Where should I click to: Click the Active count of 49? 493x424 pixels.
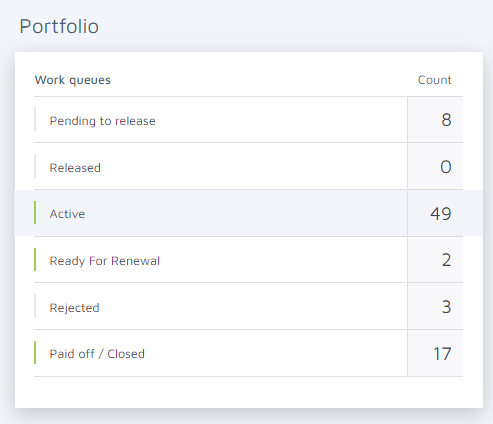point(441,214)
